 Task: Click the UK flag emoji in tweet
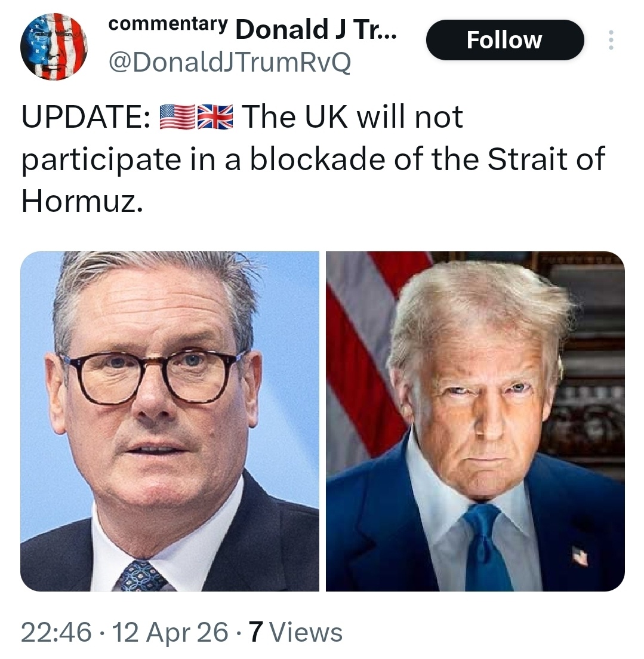(x=215, y=116)
